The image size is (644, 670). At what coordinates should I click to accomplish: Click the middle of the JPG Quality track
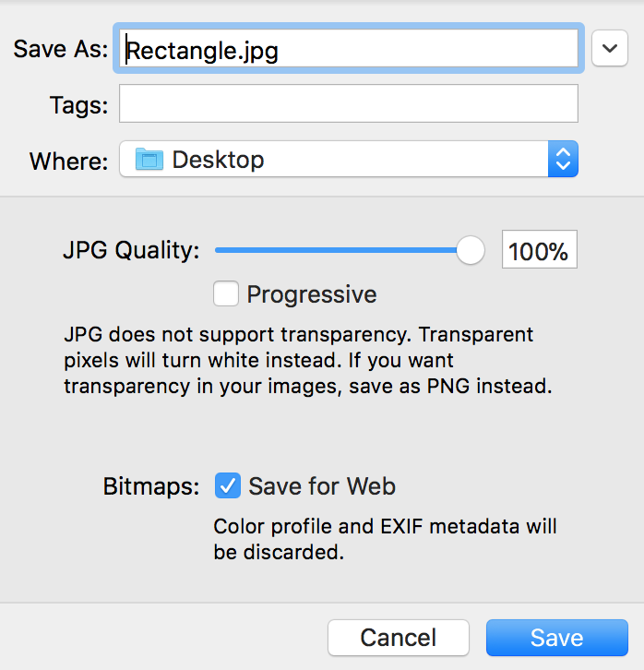pos(341,250)
